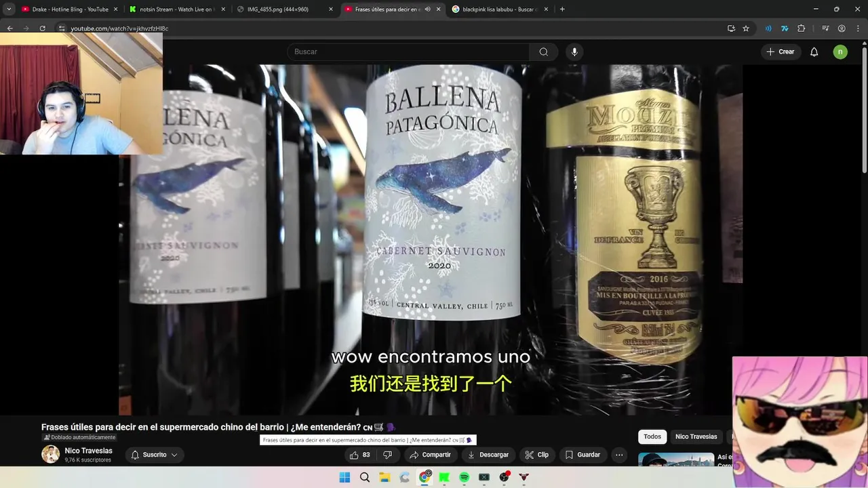The image size is (868, 488).
Task: Open the green account avatar menu
Action: pyautogui.click(x=840, y=52)
